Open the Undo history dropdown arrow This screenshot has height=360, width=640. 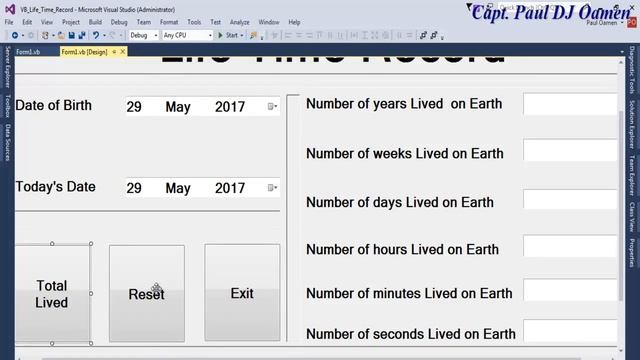[x=104, y=36]
